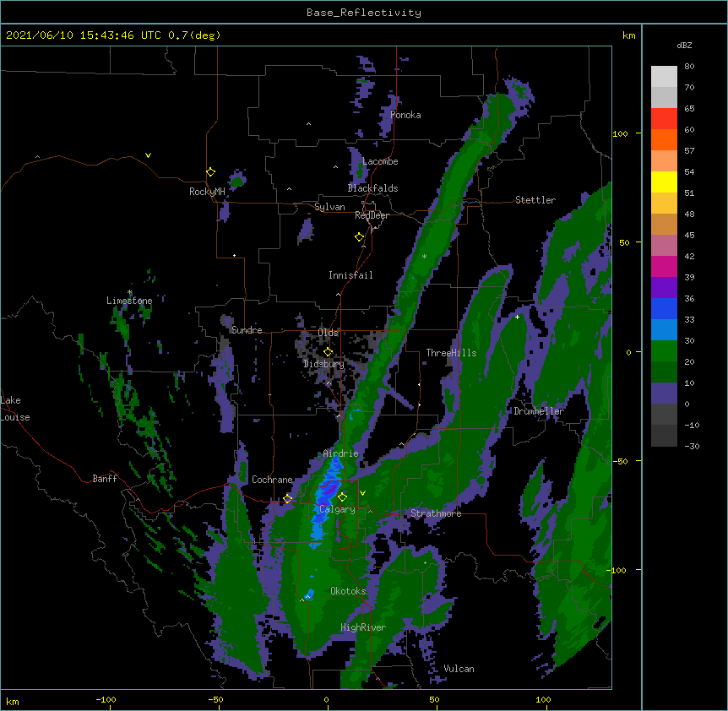
Task: Click the Cochrane label
Action: pos(272,480)
